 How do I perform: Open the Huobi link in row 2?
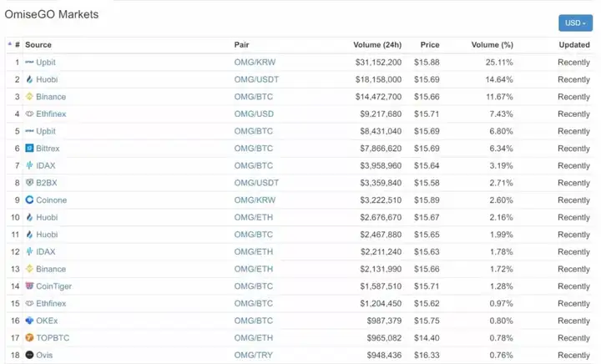47,79
